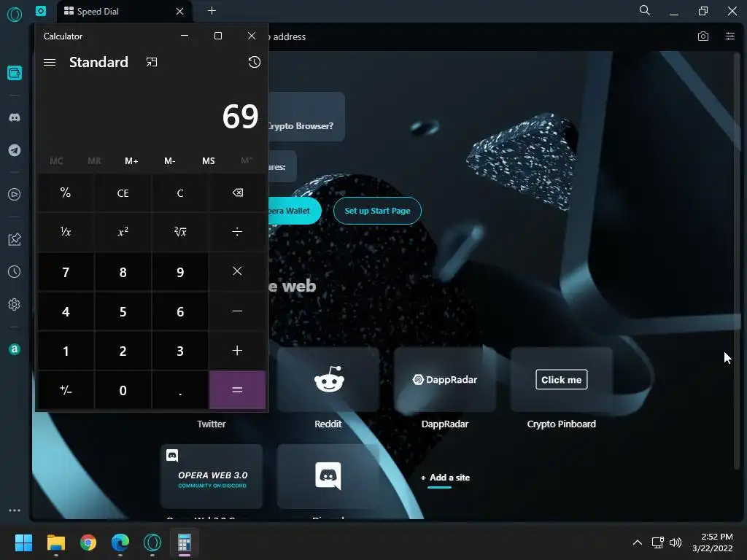The height and width of the screenshot is (560, 747).
Task: Click the number 0 key
Action: pos(123,390)
